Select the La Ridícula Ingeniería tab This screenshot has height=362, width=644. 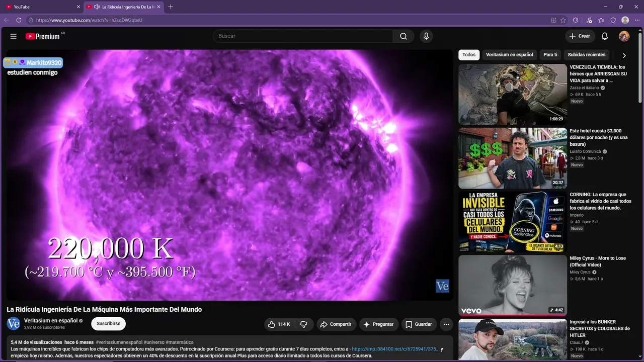tap(124, 7)
